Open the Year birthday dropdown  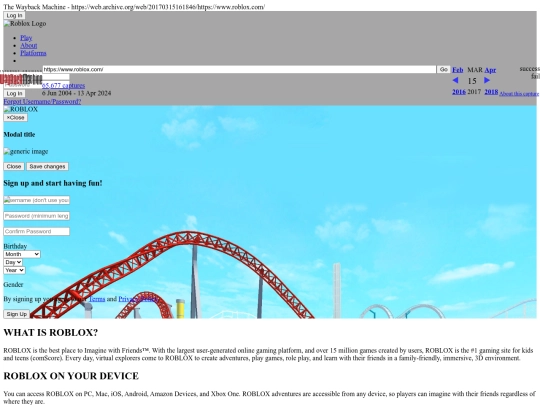[14, 270]
